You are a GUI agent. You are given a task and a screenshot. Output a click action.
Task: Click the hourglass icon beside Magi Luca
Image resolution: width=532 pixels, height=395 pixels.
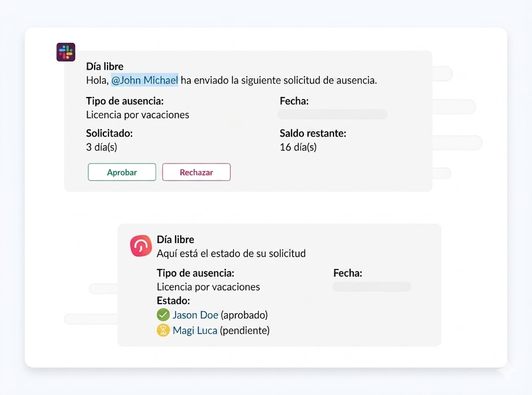tap(162, 330)
